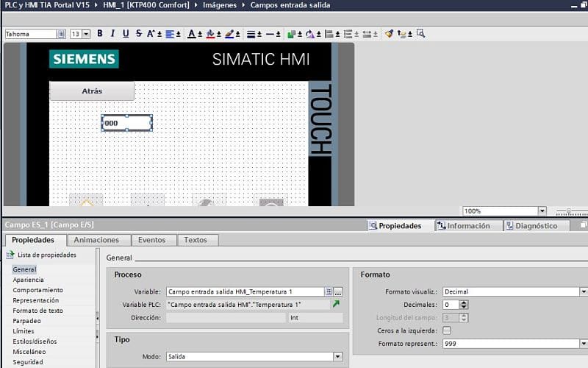Go to PLC variable via green arrow
Viewport: 588px width, 368px height.
[x=336, y=304]
